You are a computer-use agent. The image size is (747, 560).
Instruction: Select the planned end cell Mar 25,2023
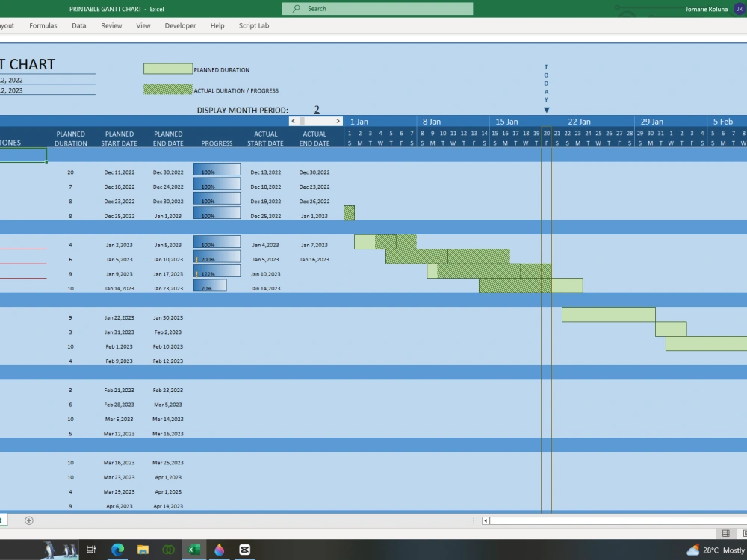click(x=168, y=463)
